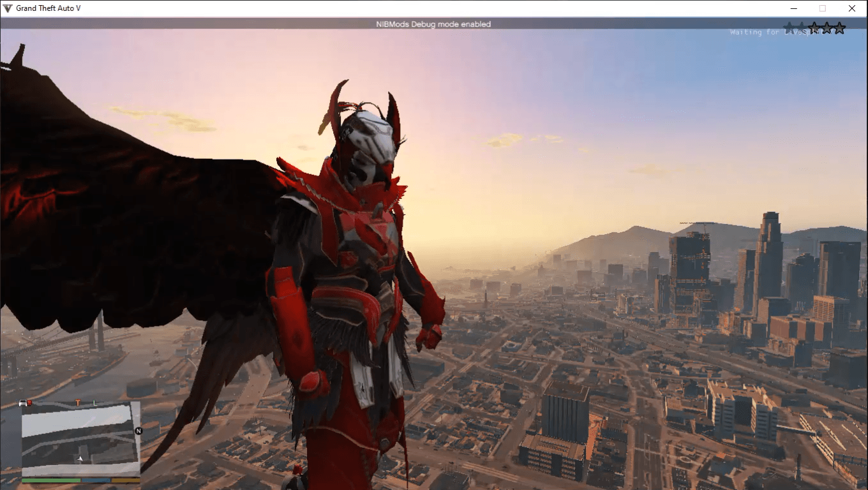Click the rightmost wanted level star
Viewport: 868px width, 490px height.
pos(839,28)
